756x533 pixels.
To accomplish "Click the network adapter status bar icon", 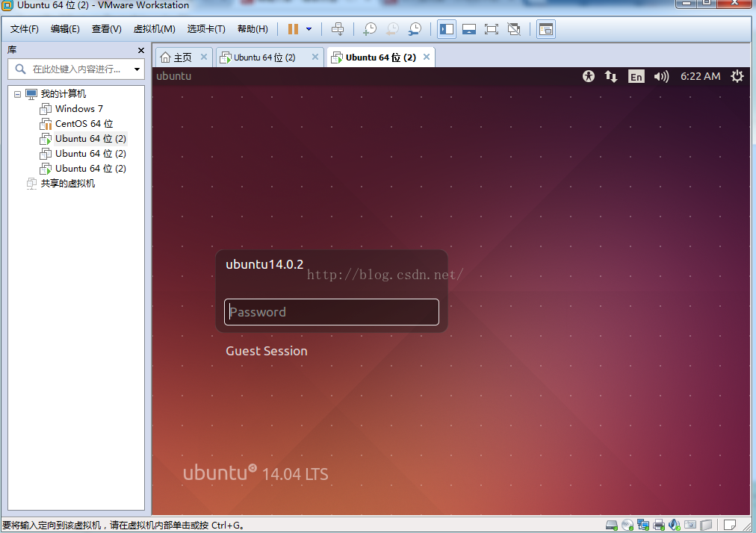I will pyautogui.click(x=642, y=525).
